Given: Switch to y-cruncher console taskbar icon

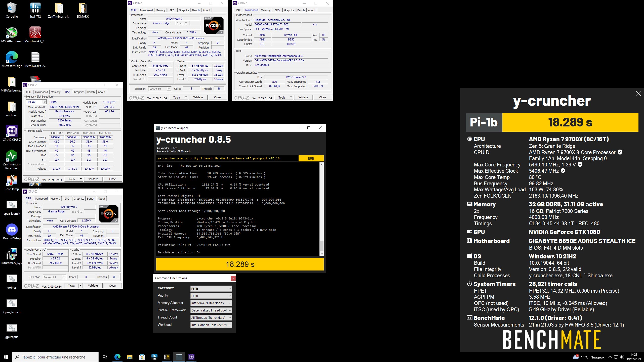Looking at the screenshot, I should point(179,357).
